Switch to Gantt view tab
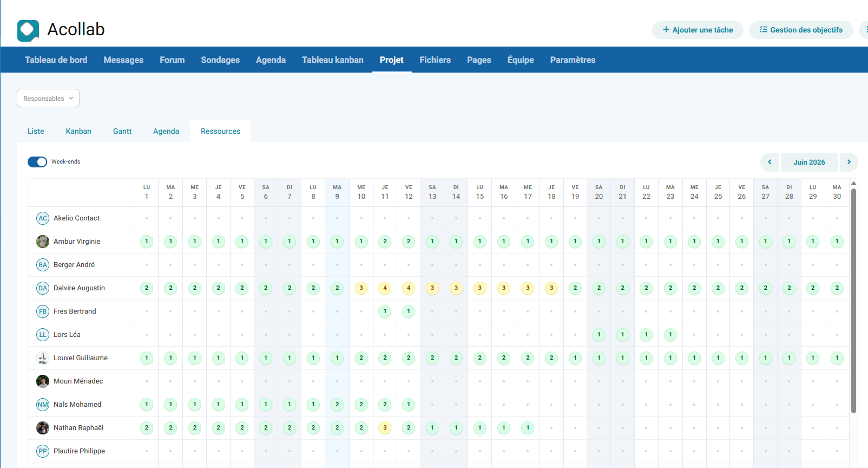Screen dimensions: 868x468 tap(122, 131)
